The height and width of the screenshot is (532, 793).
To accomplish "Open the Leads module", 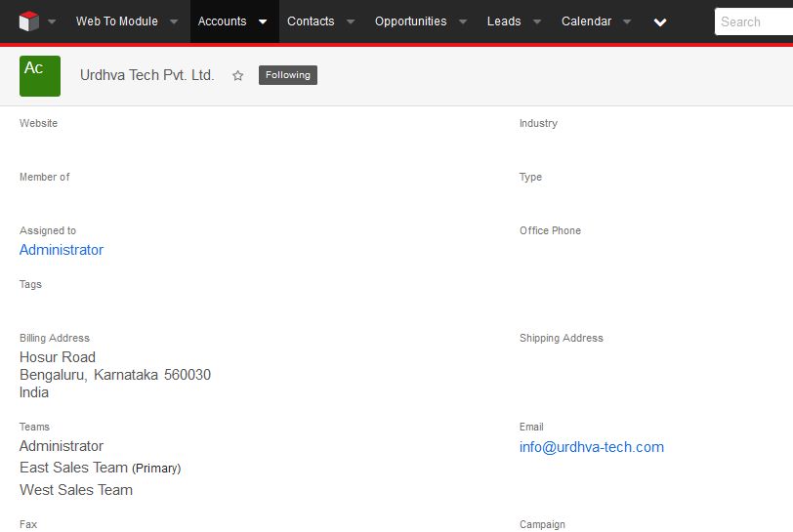I will pos(504,21).
